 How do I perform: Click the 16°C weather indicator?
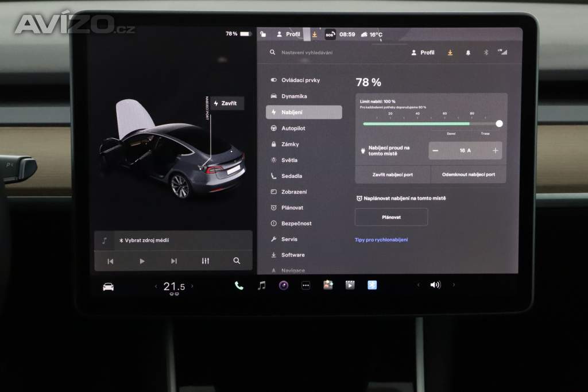(x=372, y=34)
